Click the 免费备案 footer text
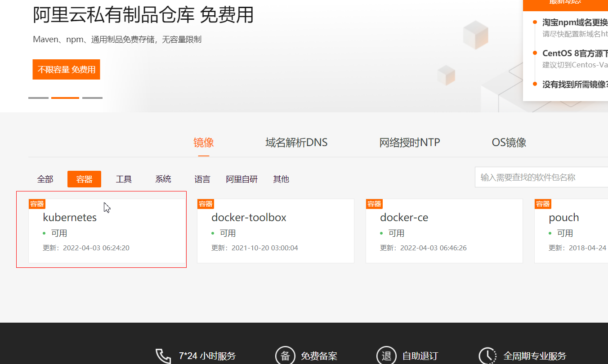 click(319, 356)
